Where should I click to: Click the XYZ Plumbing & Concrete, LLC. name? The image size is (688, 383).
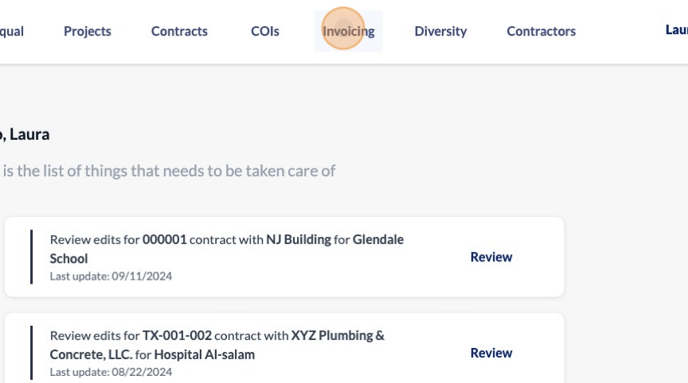[217, 345]
